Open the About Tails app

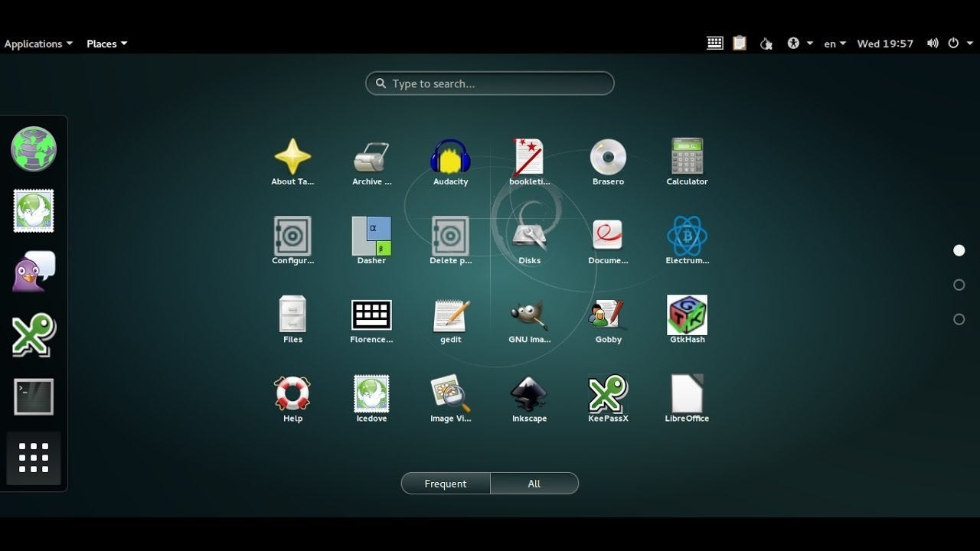tap(292, 161)
